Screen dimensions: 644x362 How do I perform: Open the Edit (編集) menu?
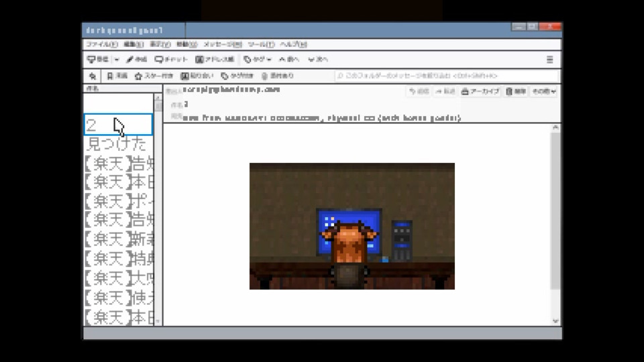point(133,44)
